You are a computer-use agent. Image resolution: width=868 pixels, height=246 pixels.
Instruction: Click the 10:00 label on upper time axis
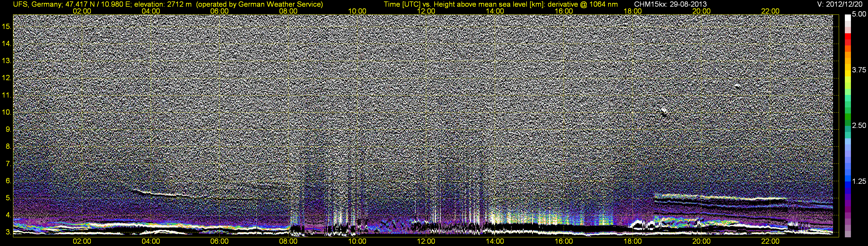[357, 11]
